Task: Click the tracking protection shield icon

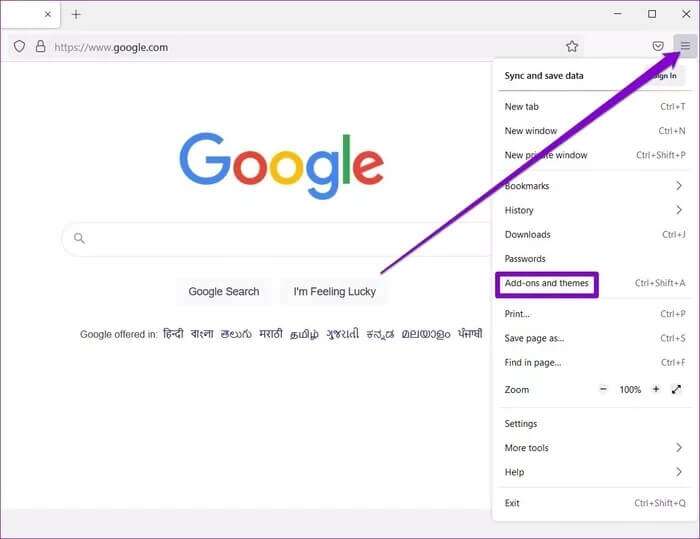Action: tap(19, 46)
